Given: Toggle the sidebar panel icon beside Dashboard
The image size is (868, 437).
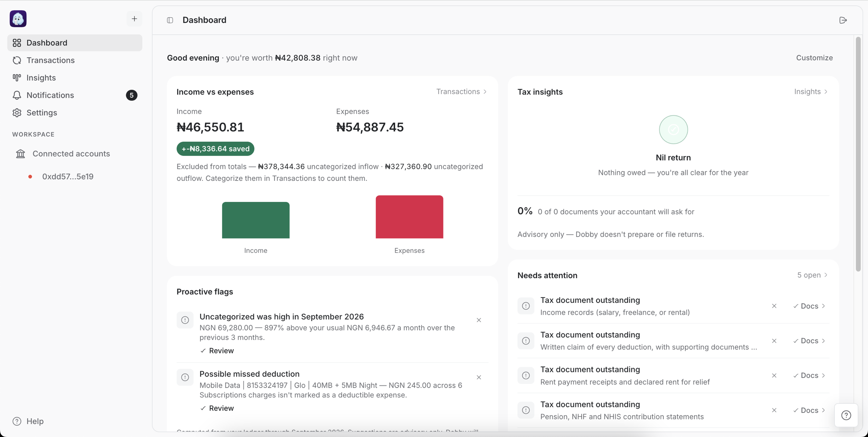Looking at the screenshot, I should point(170,20).
